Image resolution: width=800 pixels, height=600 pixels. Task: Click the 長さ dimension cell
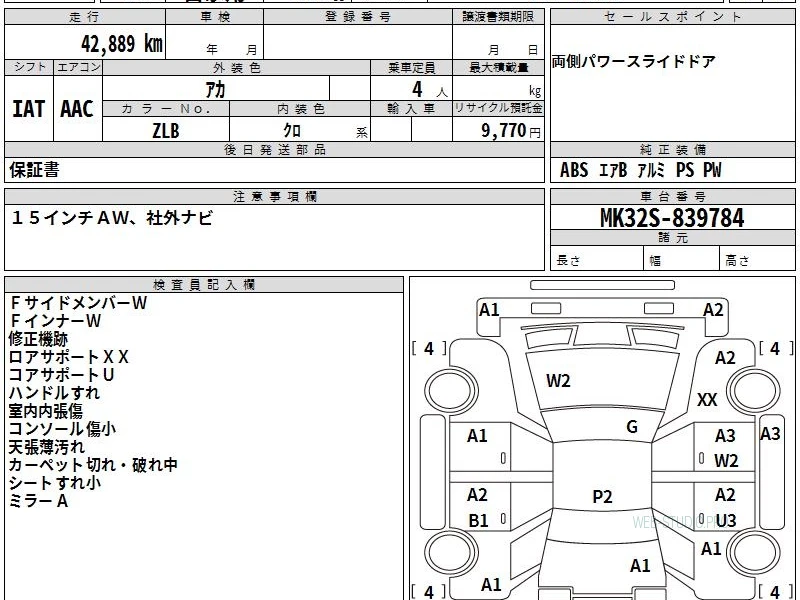pos(597,259)
